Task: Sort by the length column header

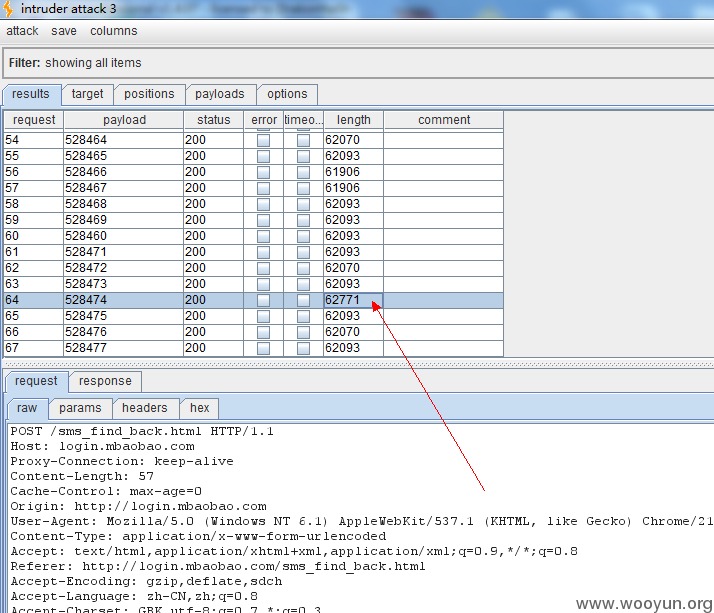Action: click(x=353, y=120)
